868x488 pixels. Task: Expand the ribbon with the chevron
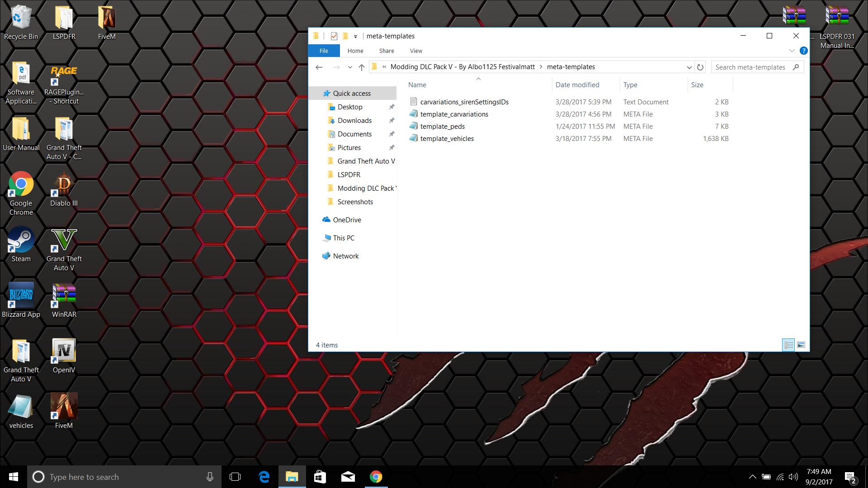[792, 51]
